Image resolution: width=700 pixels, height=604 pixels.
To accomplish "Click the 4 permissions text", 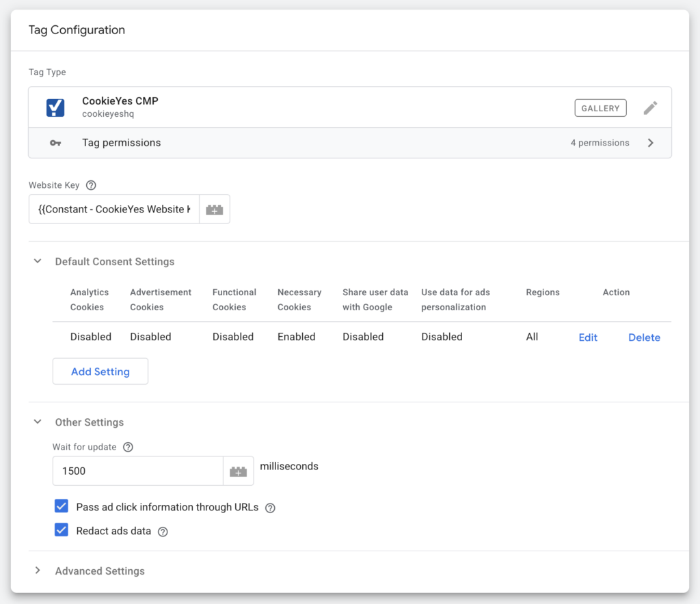I will tap(600, 143).
